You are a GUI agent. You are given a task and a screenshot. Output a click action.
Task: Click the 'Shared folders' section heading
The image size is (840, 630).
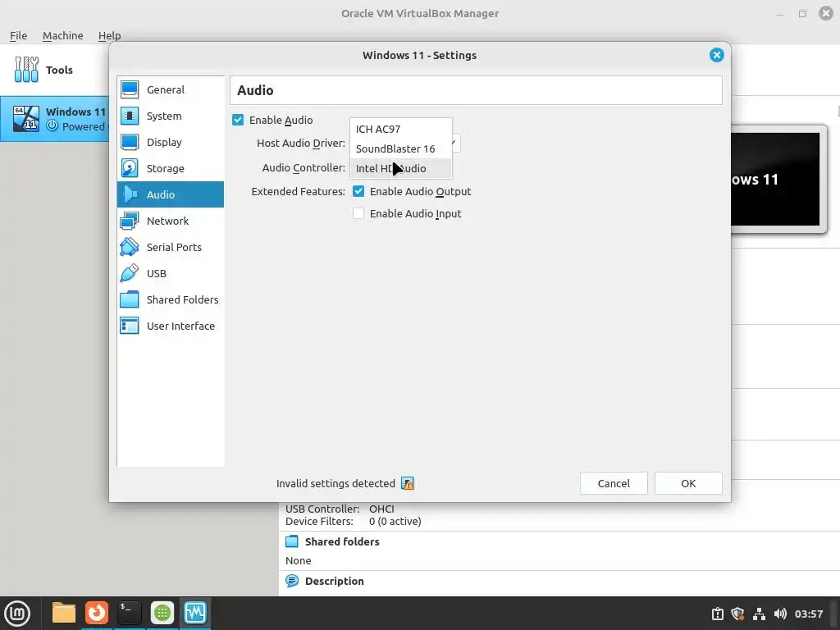[x=342, y=541]
